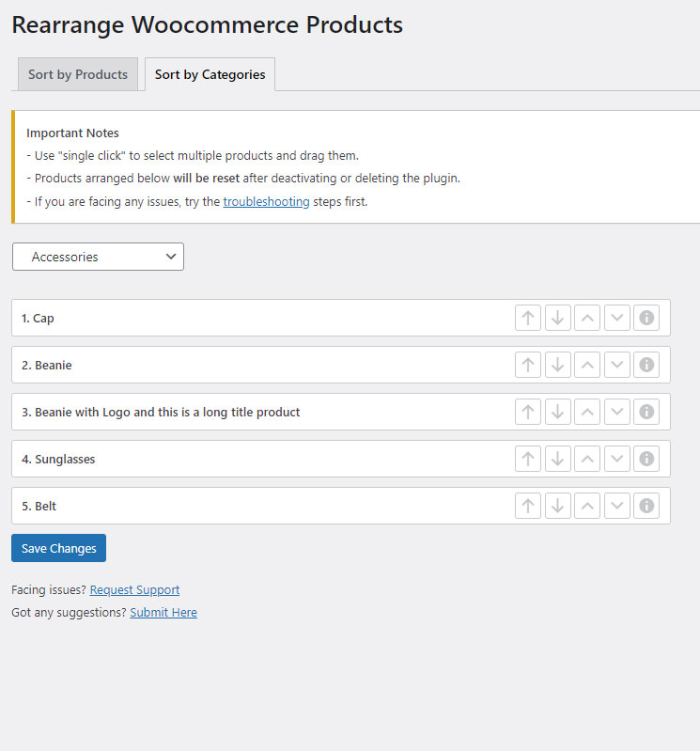Switch to Sort by Products tab
Image resolution: width=700 pixels, height=751 pixels.
(x=78, y=74)
